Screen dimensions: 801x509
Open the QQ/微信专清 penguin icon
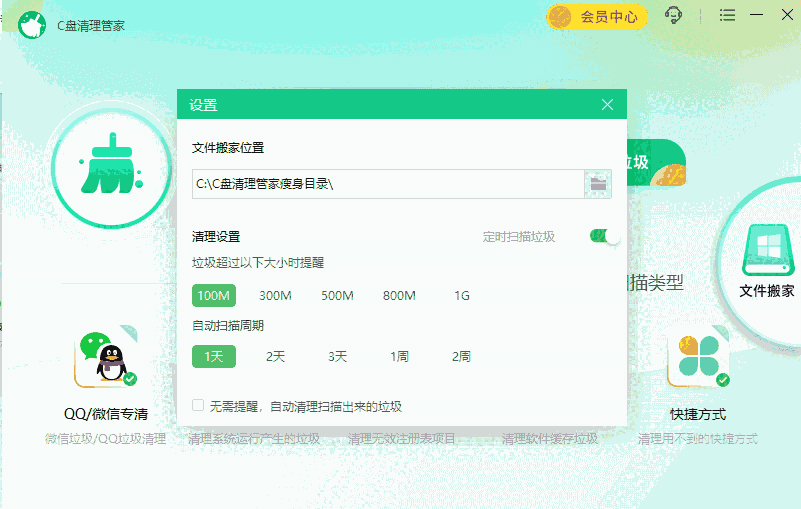106,357
